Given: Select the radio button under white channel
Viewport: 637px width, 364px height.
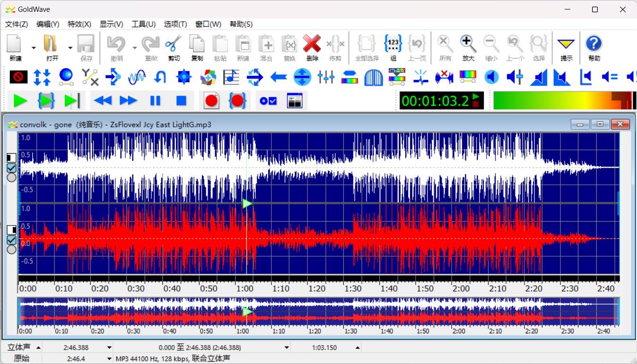Looking at the screenshot, I should point(12,178).
